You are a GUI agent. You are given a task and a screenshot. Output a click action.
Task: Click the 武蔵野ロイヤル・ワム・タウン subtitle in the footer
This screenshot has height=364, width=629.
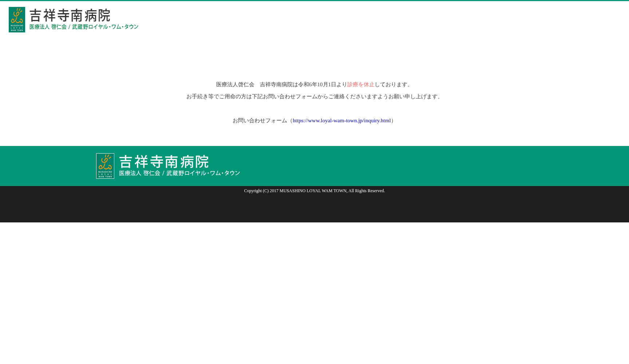point(203,173)
